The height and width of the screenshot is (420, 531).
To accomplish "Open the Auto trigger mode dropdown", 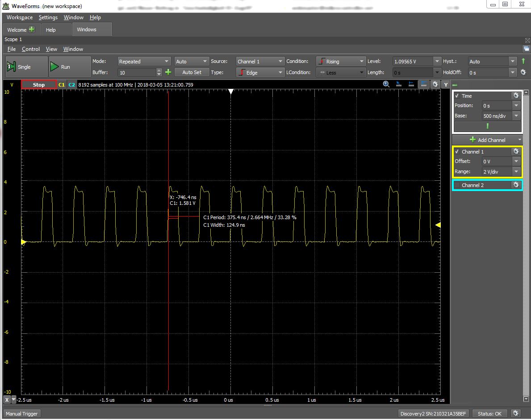I will (x=191, y=61).
